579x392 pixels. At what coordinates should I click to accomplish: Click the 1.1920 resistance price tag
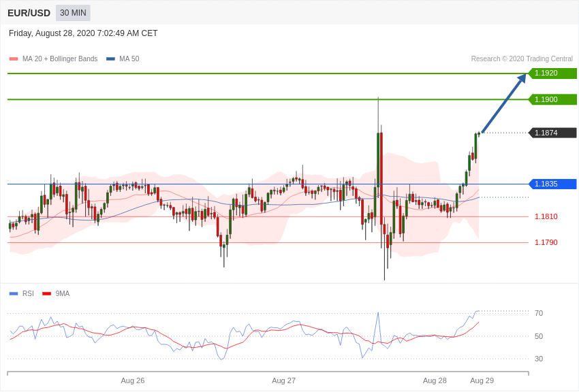(x=552, y=73)
